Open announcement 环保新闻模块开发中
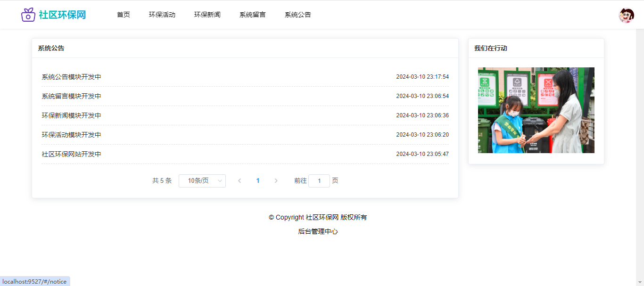The image size is (644, 286). click(x=72, y=115)
